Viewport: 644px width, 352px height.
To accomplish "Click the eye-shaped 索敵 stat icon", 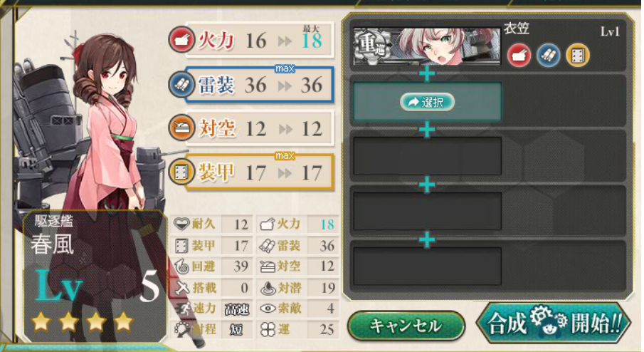I will [268, 308].
